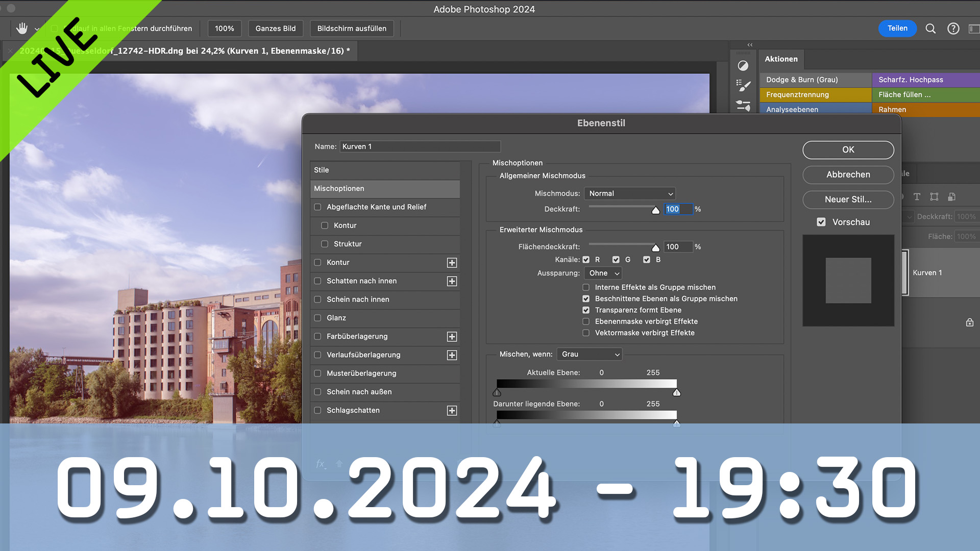
Task: Open the Hand tool preset picker arrow
Action: click(x=37, y=29)
